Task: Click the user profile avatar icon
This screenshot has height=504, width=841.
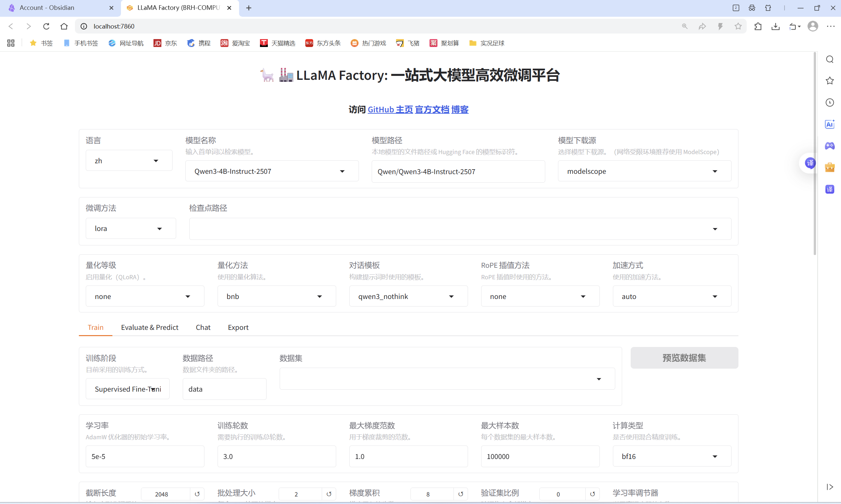Action: pos(812,26)
